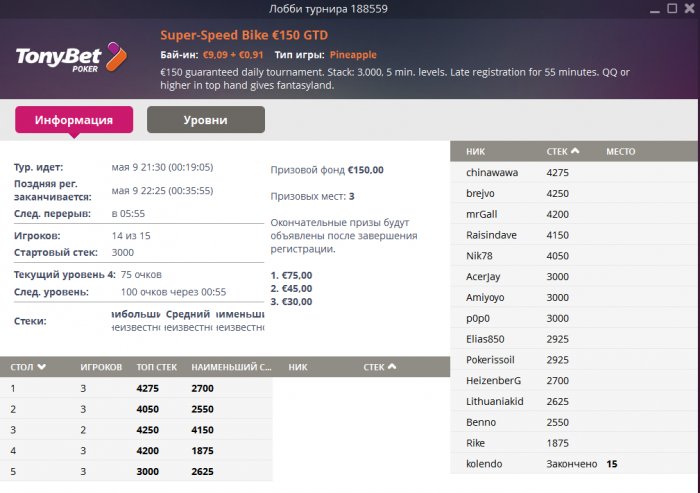Screen dimensions: 700x493
Task: Toggle sort arrow on СТОЛ column
Action: (42, 367)
